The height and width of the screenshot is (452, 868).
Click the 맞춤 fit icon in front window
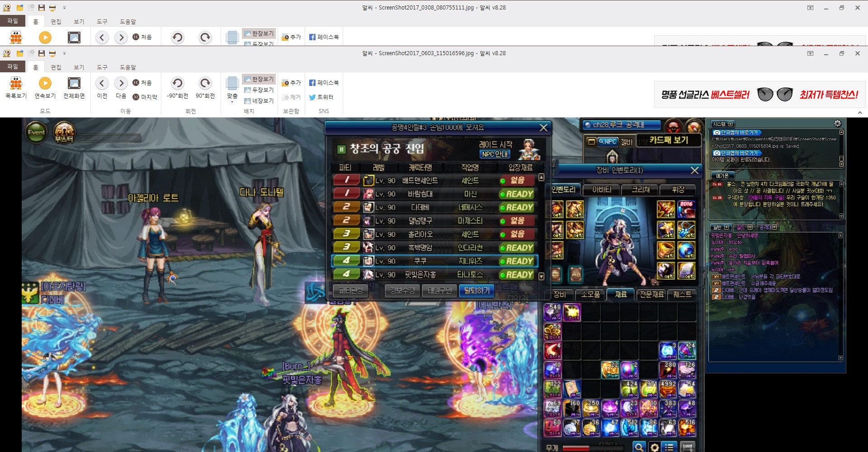coord(232,84)
